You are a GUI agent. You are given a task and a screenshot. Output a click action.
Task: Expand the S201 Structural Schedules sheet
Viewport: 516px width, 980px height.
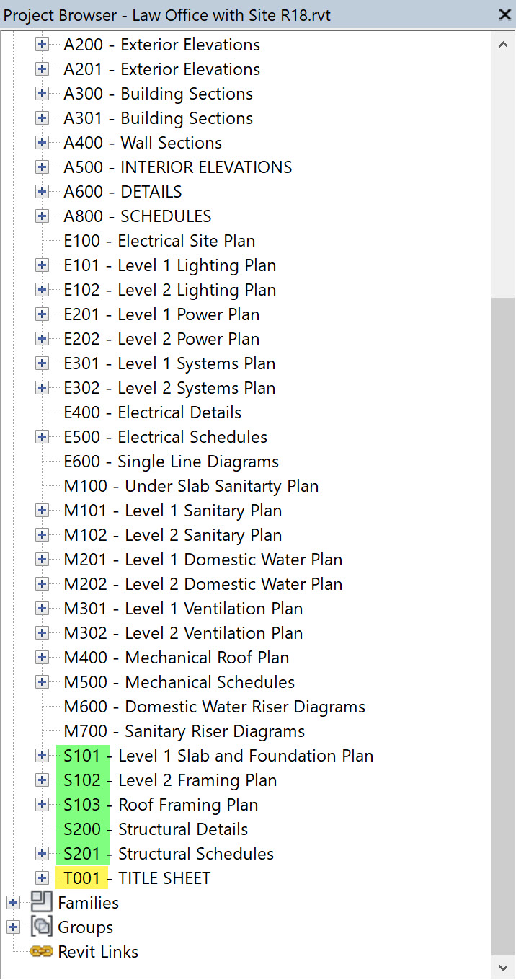[x=42, y=854]
